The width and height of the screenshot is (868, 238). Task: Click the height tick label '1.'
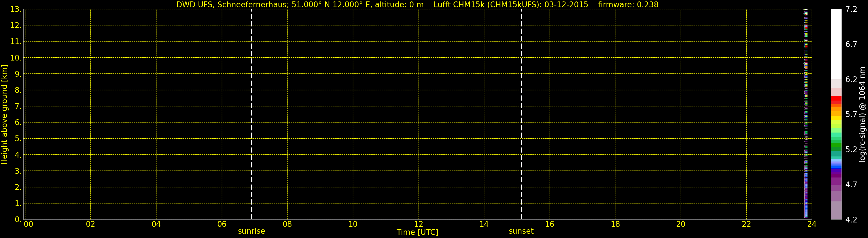tap(18, 204)
